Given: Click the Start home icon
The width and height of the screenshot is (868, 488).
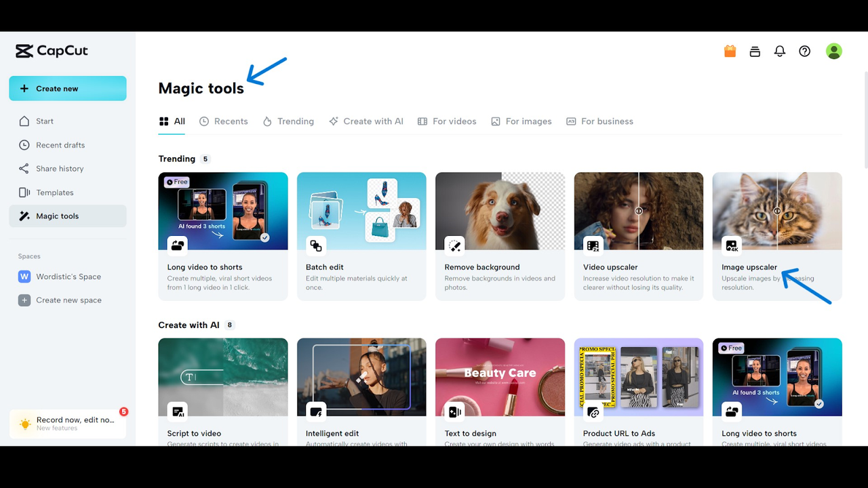Looking at the screenshot, I should (x=24, y=121).
